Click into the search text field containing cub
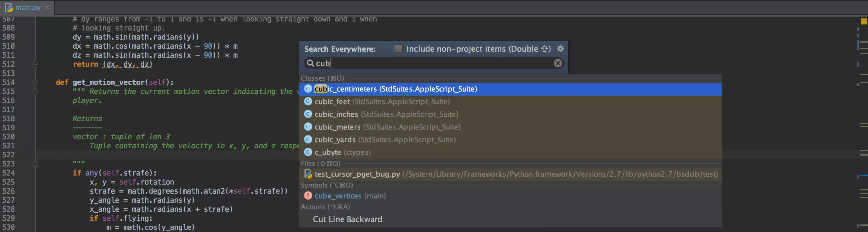868x232 pixels. click(435, 63)
